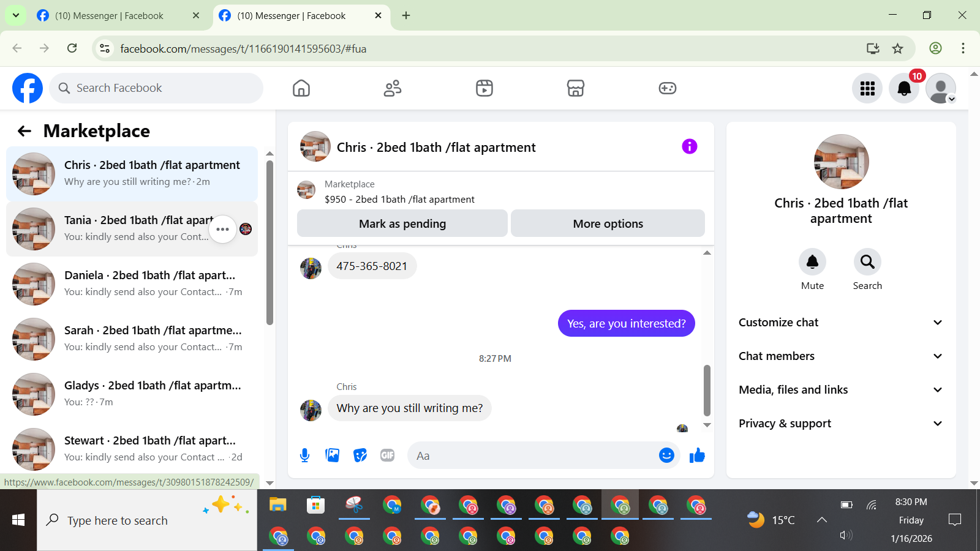
Task: Search in conversation magnifier icon
Action: pyautogui.click(x=867, y=262)
